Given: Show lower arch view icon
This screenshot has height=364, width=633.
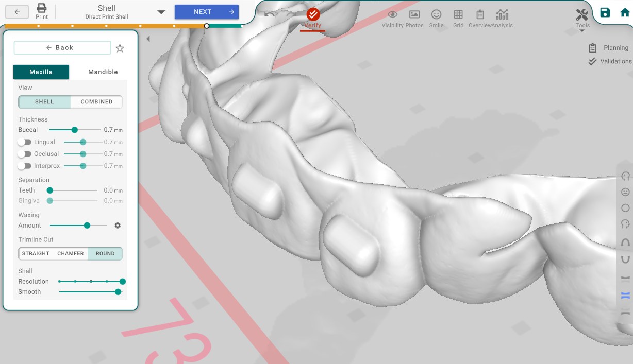Looking at the screenshot, I should tap(625, 259).
